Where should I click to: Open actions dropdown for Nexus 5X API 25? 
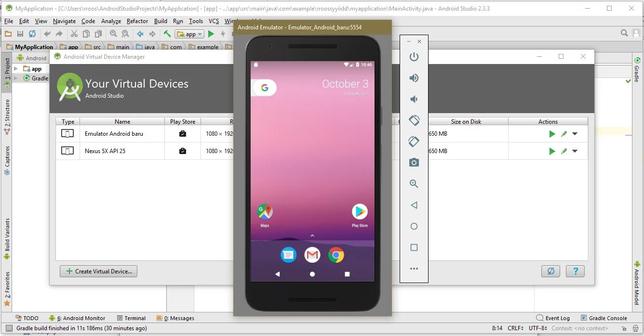(575, 151)
